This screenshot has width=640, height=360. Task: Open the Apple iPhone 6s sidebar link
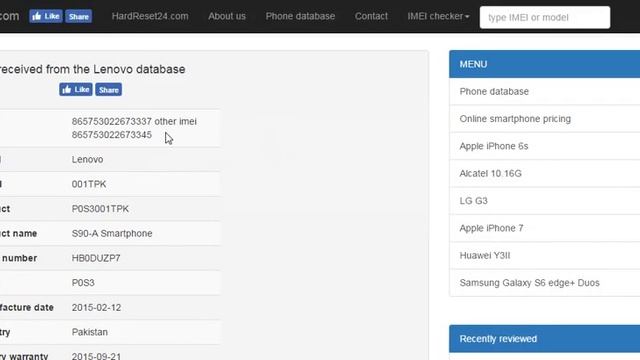[x=494, y=146]
